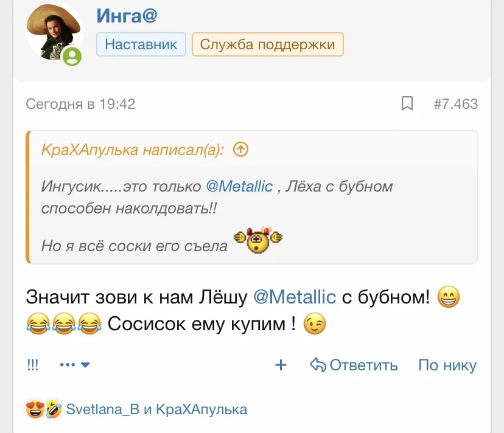Image resolution: width=504 pixels, height=433 pixels.
Task: Report the post using the !!! link
Action: (33, 365)
